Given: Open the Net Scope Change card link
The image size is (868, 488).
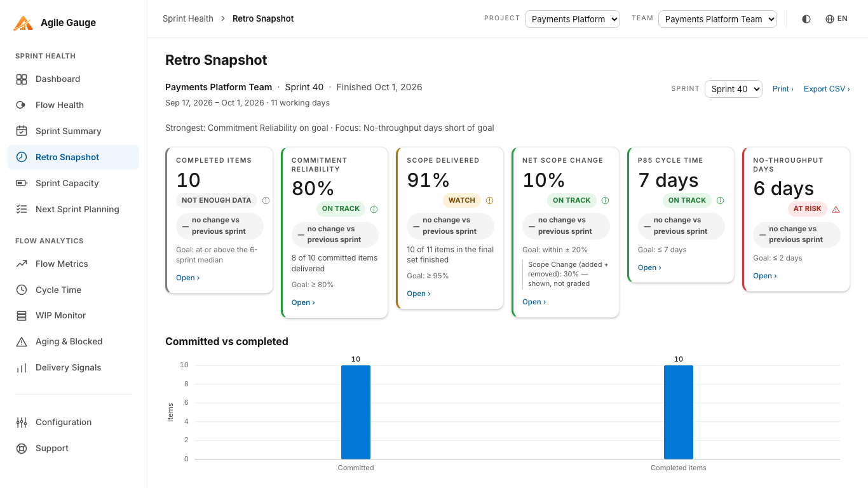Looking at the screenshot, I should click(x=534, y=302).
